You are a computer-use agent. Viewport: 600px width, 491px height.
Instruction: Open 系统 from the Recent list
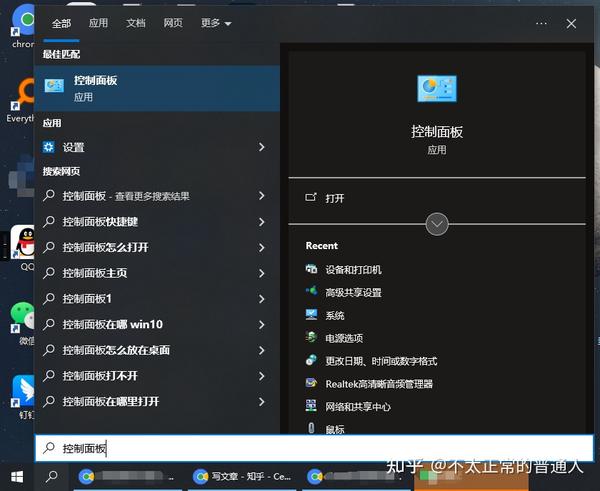click(x=335, y=315)
